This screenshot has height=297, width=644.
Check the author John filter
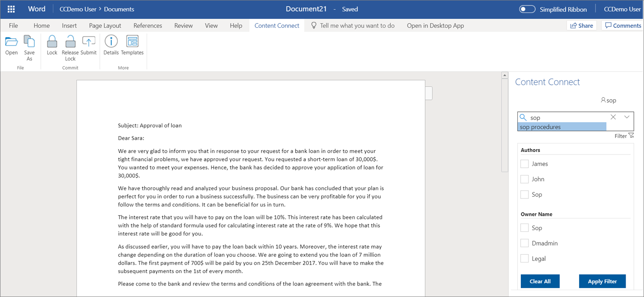[524, 179]
